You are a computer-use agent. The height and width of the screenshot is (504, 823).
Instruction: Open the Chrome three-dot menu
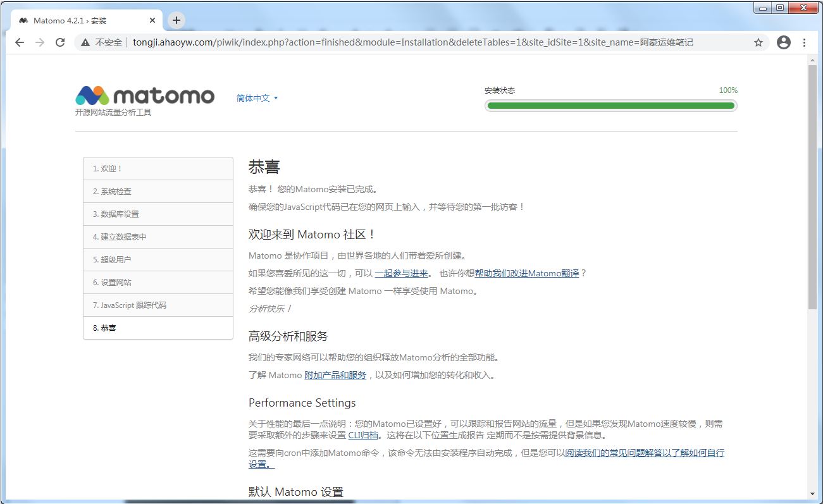click(805, 42)
